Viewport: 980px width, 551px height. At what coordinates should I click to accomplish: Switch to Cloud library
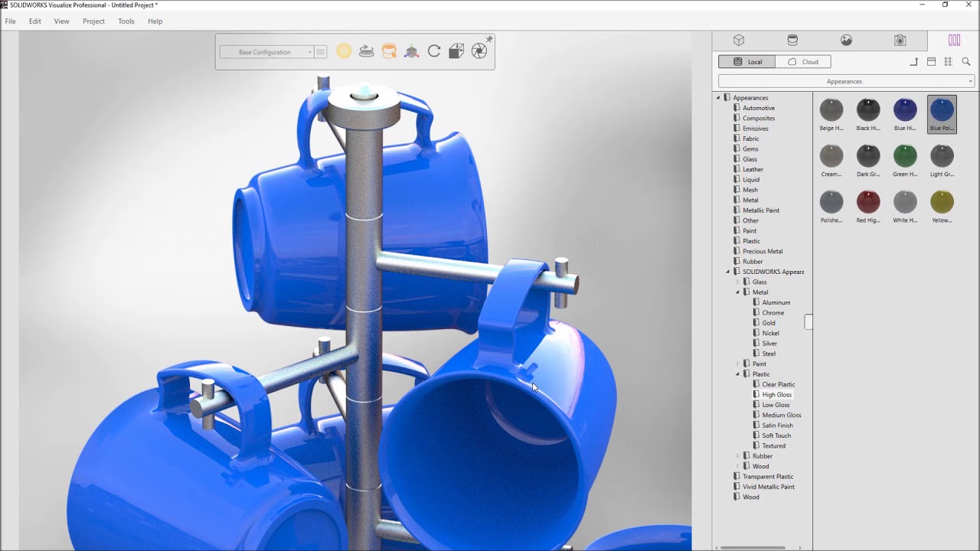(x=803, y=62)
